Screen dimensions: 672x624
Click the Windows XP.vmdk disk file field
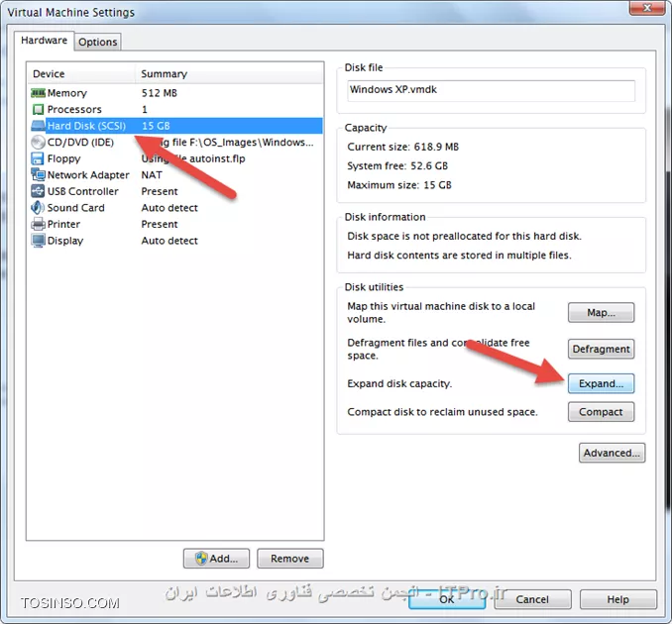click(492, 90)
